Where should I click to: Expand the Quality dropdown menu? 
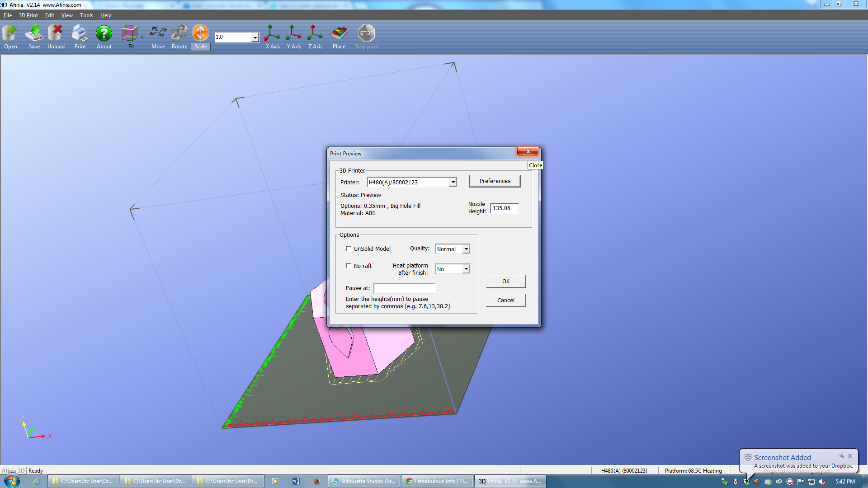tap(467, 249)
